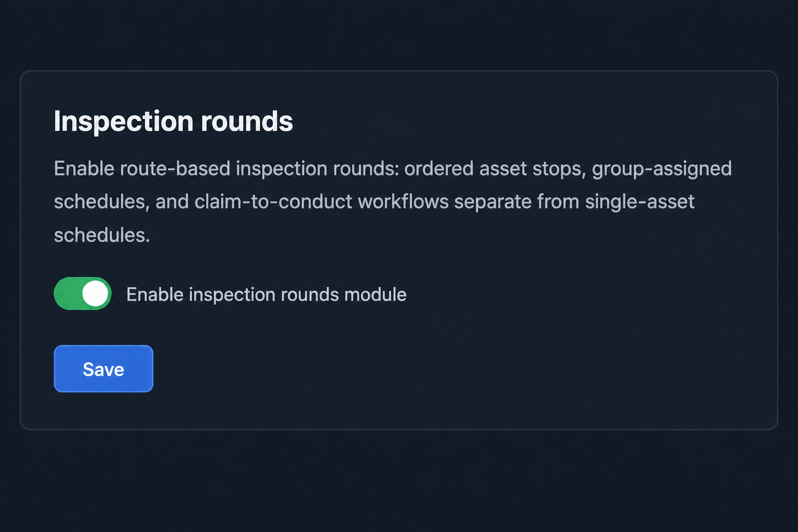
Task: Click the word "Inspection" in the card title
Action: coord(124,122)
